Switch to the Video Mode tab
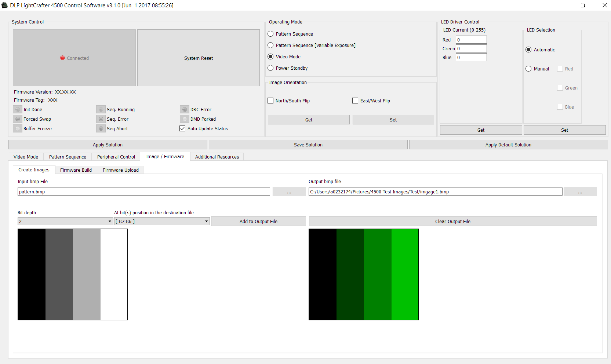 click(x=26, y=157)
